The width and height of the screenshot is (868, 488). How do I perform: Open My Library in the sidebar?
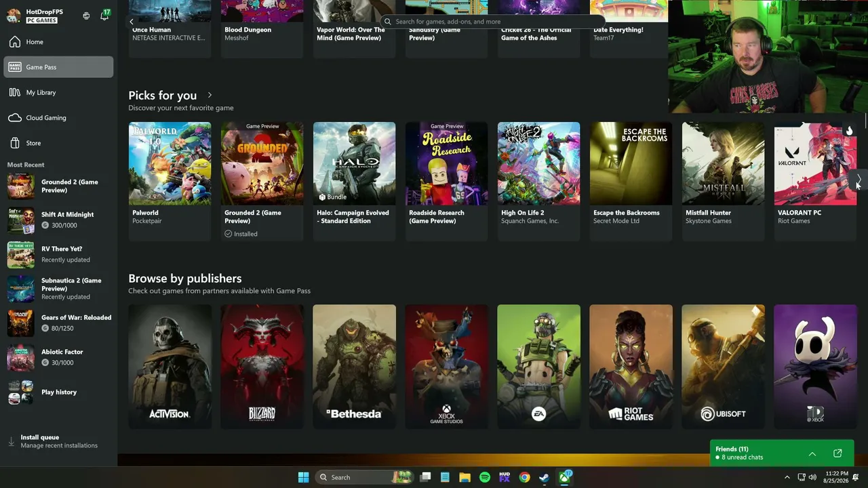pos(59,92)
